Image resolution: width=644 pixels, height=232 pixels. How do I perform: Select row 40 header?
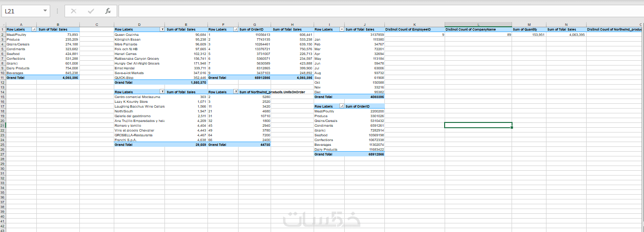pyautogui.click(x=3, y=216)
